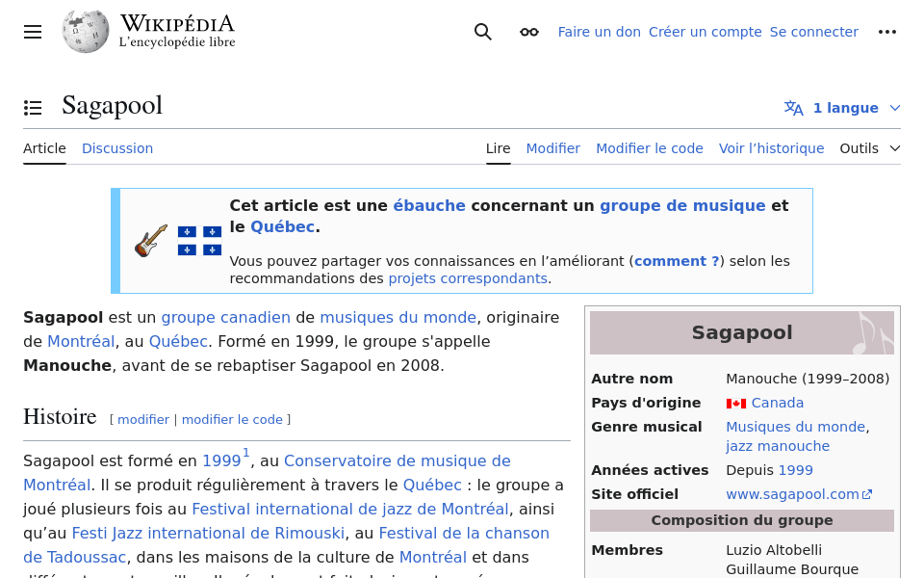Collapse the table of contents sidebar
The width and height of the screenshot is (924, 578).
(x=33, y=107)
